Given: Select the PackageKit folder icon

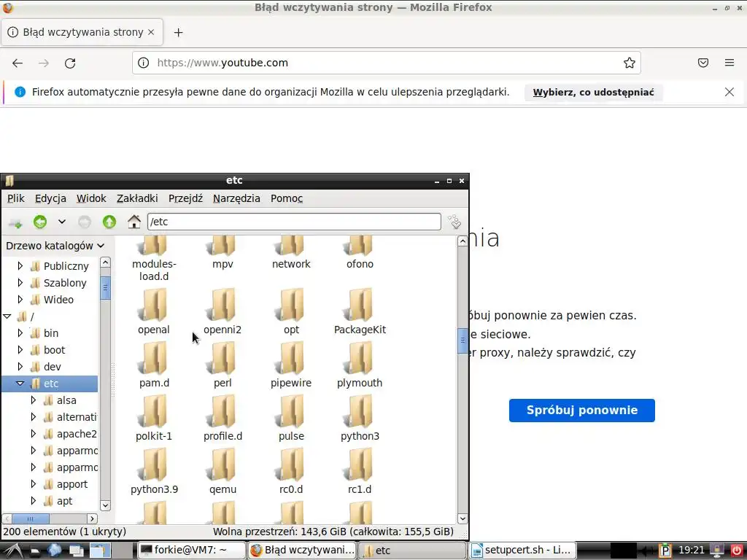Looking at the screenshot, I should (360, 305).
